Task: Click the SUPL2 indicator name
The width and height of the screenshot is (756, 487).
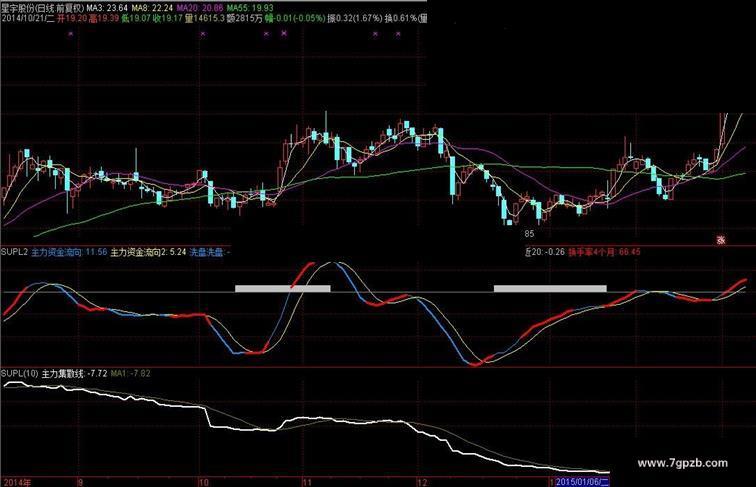Action: tap(14, 252)
